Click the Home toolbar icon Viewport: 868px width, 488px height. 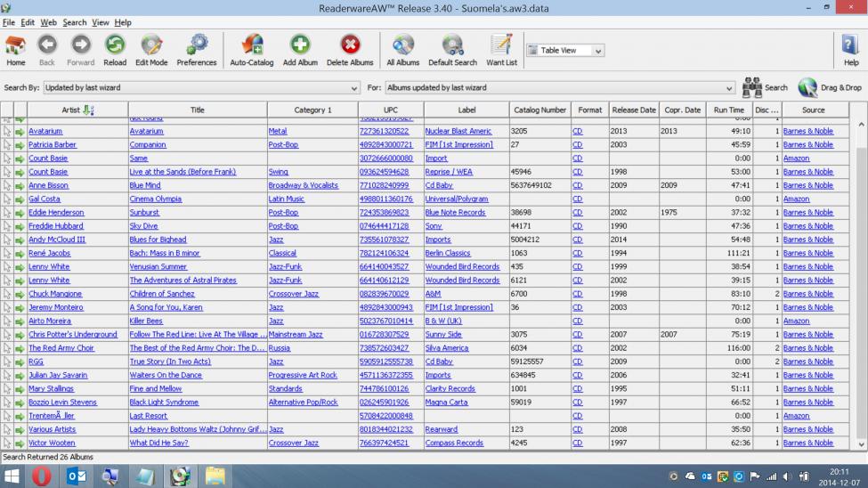click(x=16, y=49)
